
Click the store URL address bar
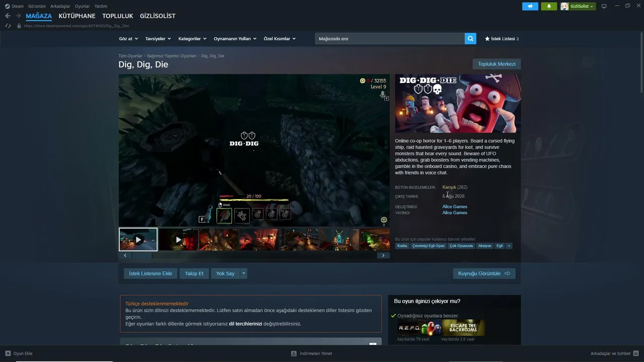(76, 26)
